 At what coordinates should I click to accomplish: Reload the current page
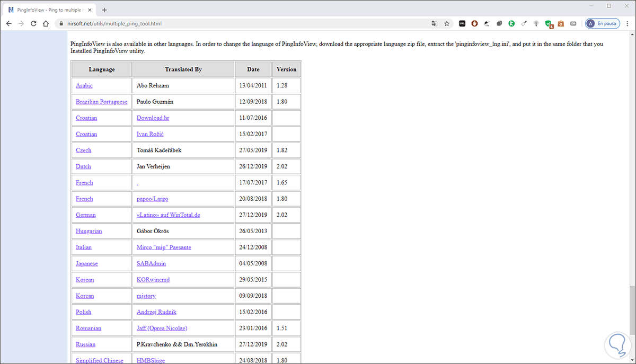pos(34,23)
